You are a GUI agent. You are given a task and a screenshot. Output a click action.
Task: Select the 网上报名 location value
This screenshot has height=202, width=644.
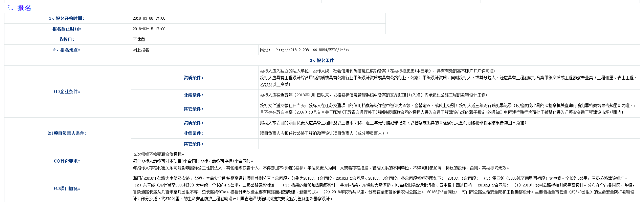pos(141,50)
